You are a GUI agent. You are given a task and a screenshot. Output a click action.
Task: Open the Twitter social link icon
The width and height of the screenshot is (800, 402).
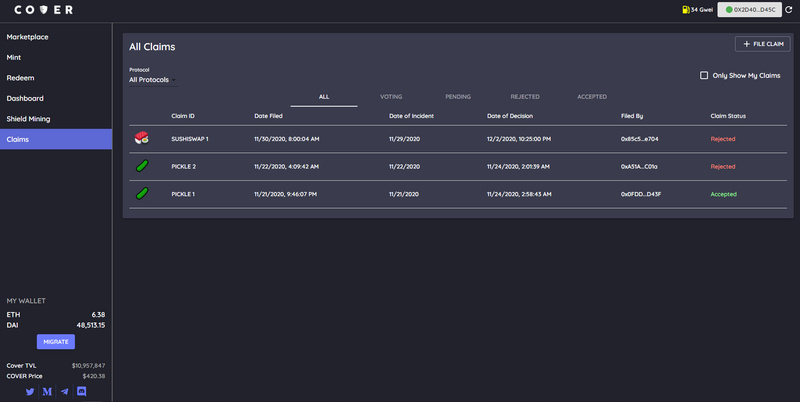tap(30, 392)
